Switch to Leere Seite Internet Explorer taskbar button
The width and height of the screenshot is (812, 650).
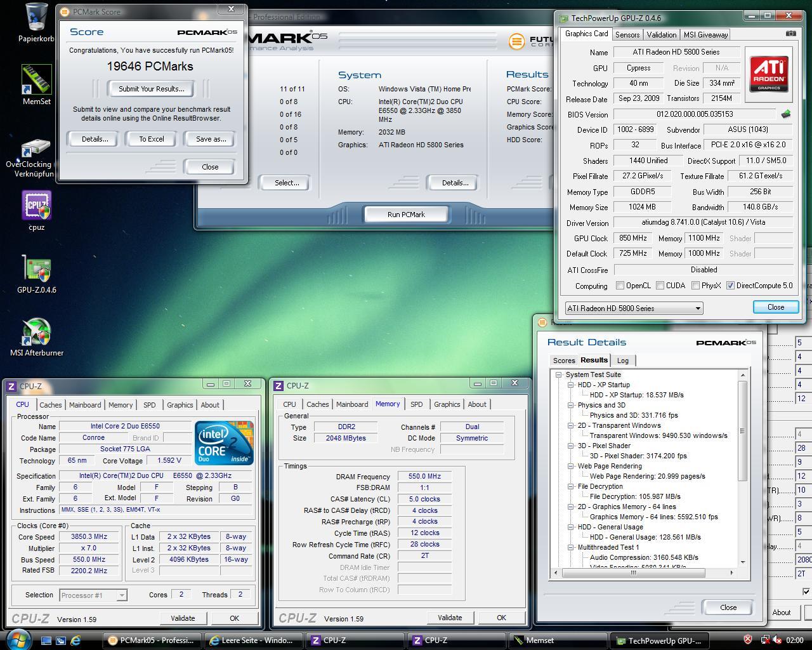tap(253, 640)
